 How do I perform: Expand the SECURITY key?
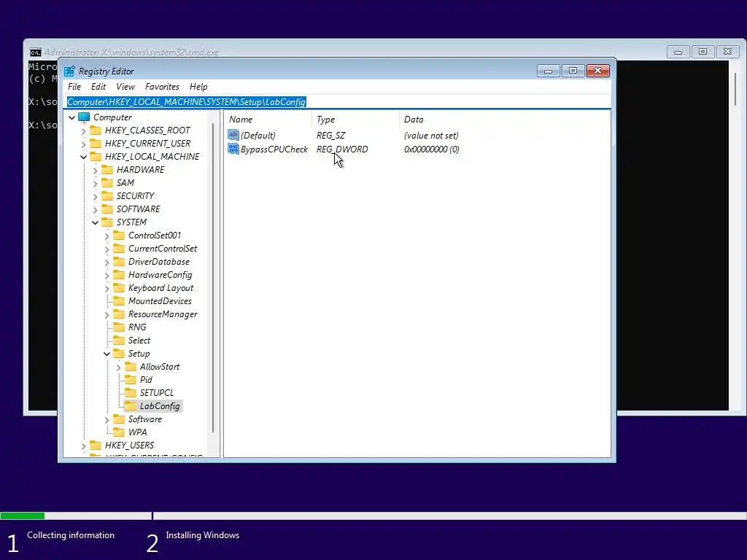point(95,196)
